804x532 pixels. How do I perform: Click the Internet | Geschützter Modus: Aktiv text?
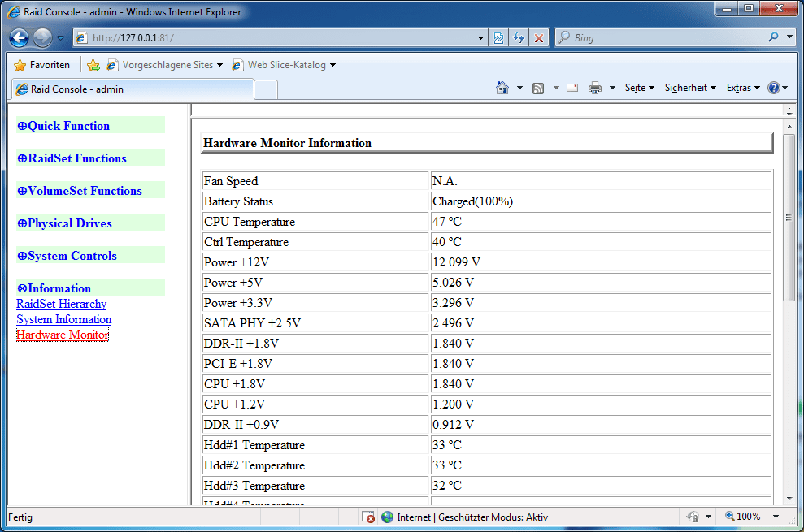pyautogui.click(x=472, y=517)
